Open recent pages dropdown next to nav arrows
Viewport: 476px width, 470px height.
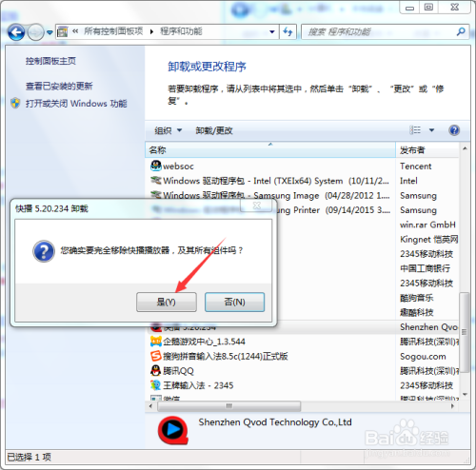click(50, 32)
